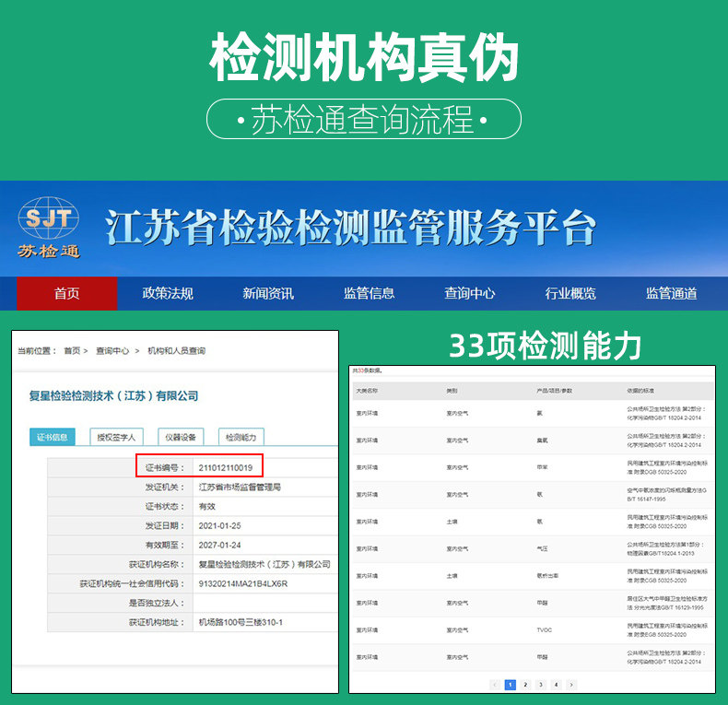Switch to the 授权签字人 tab

(116, 437)
